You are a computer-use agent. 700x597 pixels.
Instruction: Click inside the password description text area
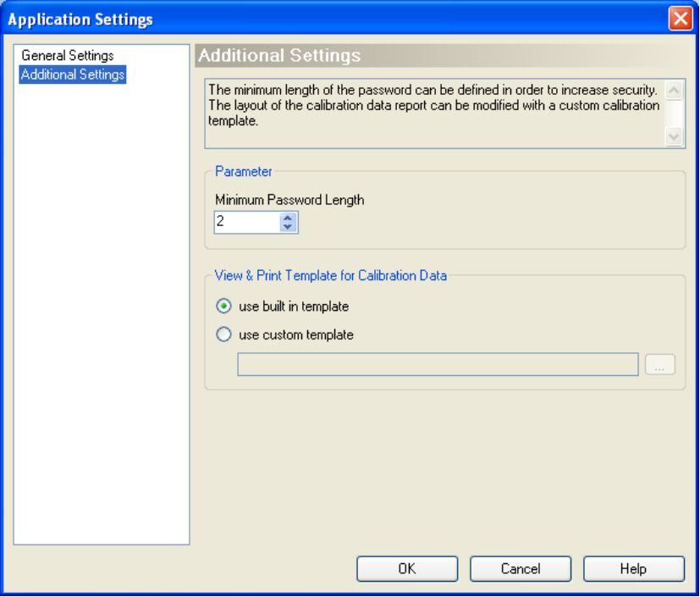(x=434, y=113)
